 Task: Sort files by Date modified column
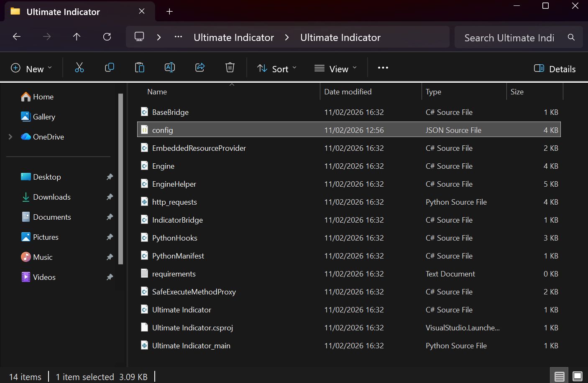[348, 92]
